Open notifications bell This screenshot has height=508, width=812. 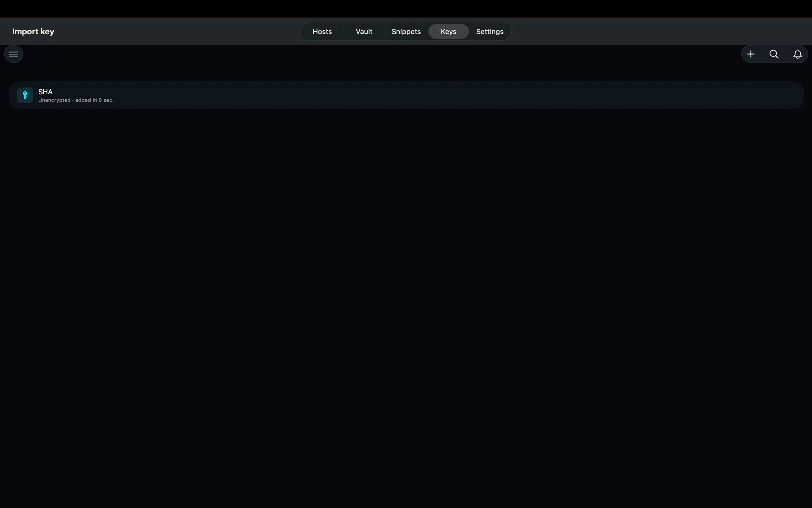pos(798,54)
